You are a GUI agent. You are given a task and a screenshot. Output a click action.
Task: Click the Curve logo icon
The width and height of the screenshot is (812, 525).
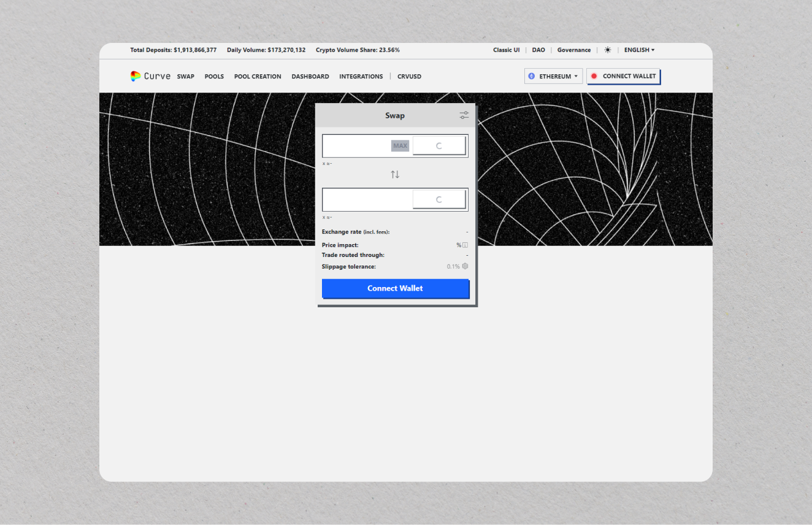pyautogui.click(x=136, y=76)
